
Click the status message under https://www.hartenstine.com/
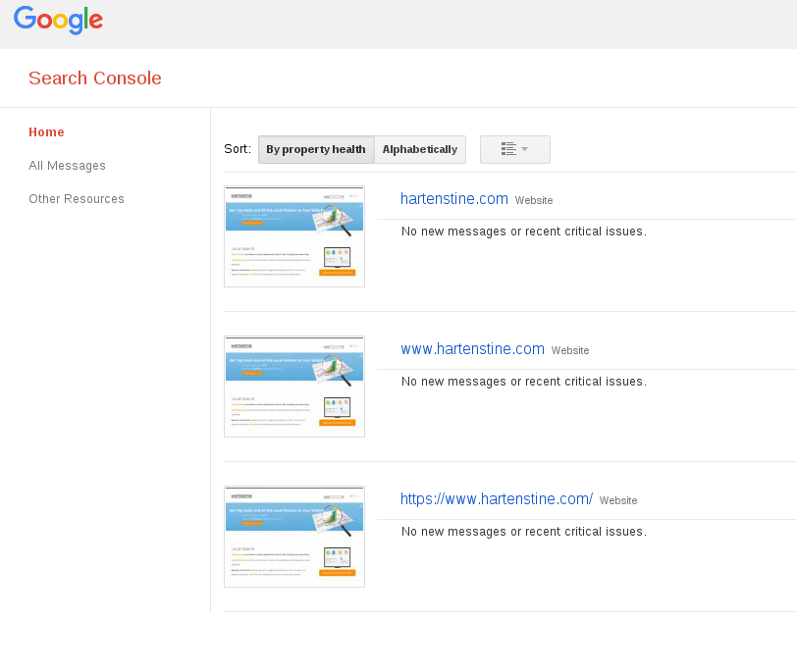[x=524, y=532]
